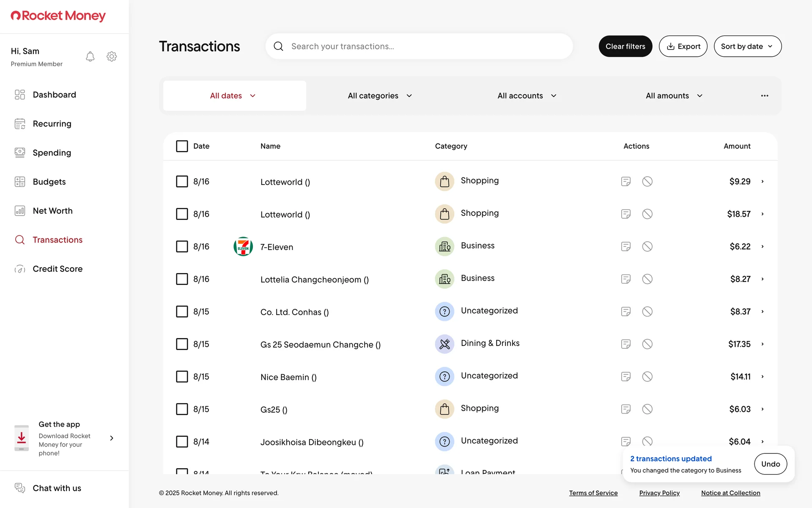Tick the checkbox for Gs25 () transaction

182,409
